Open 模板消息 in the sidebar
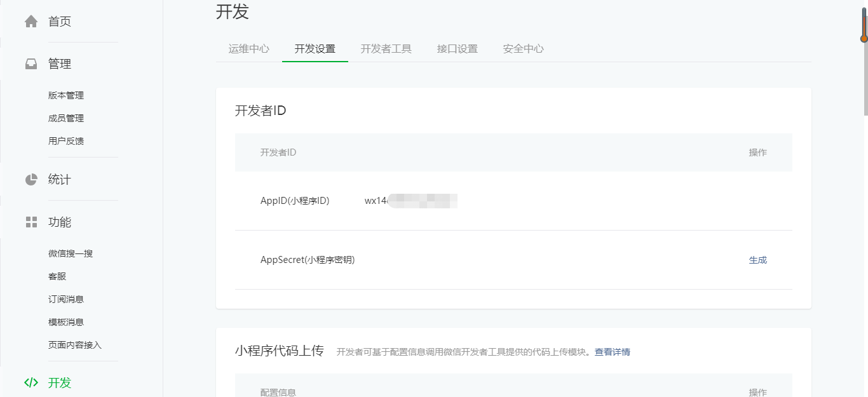The width and height of the screenshot is (868, 397). 66,322
